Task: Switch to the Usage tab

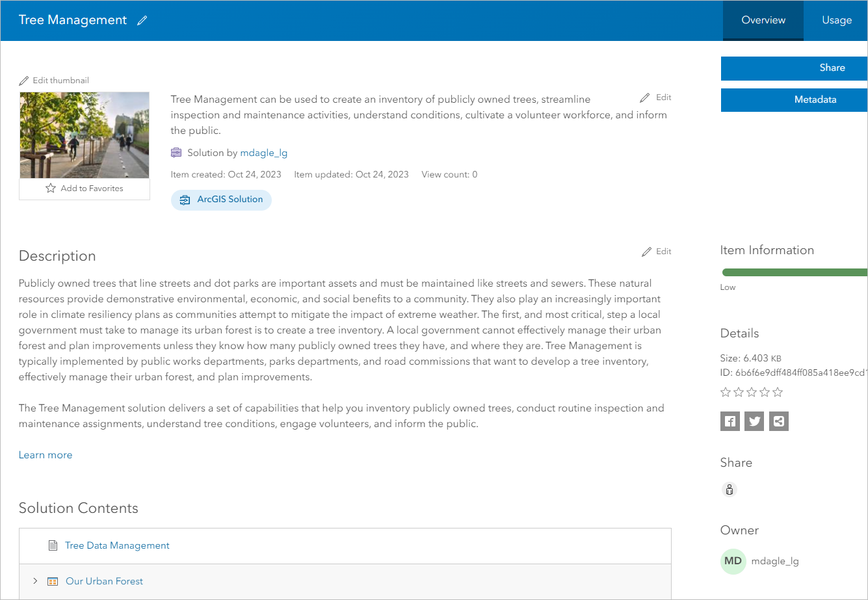Action: point(836,20)
